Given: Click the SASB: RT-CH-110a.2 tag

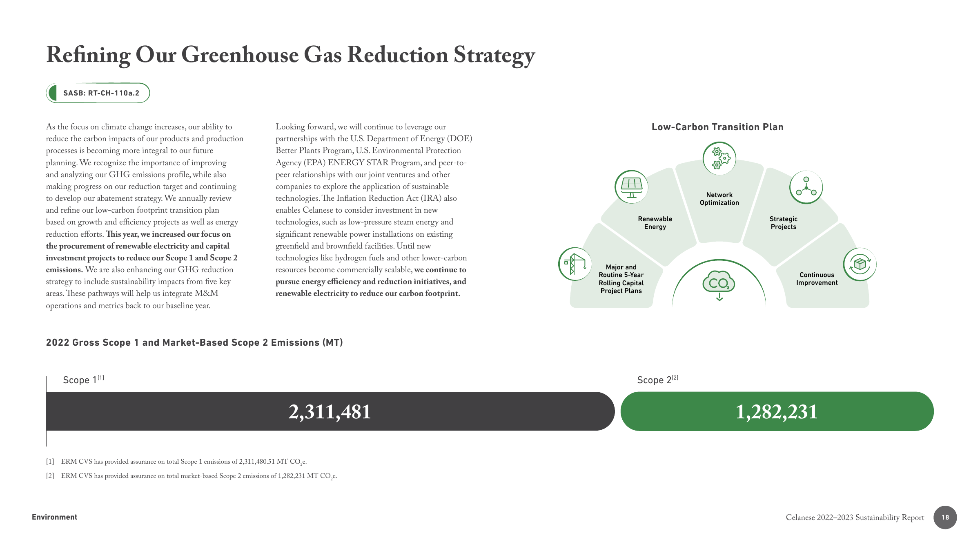Looking at the screenshot, I should click(x=98, y=93).
